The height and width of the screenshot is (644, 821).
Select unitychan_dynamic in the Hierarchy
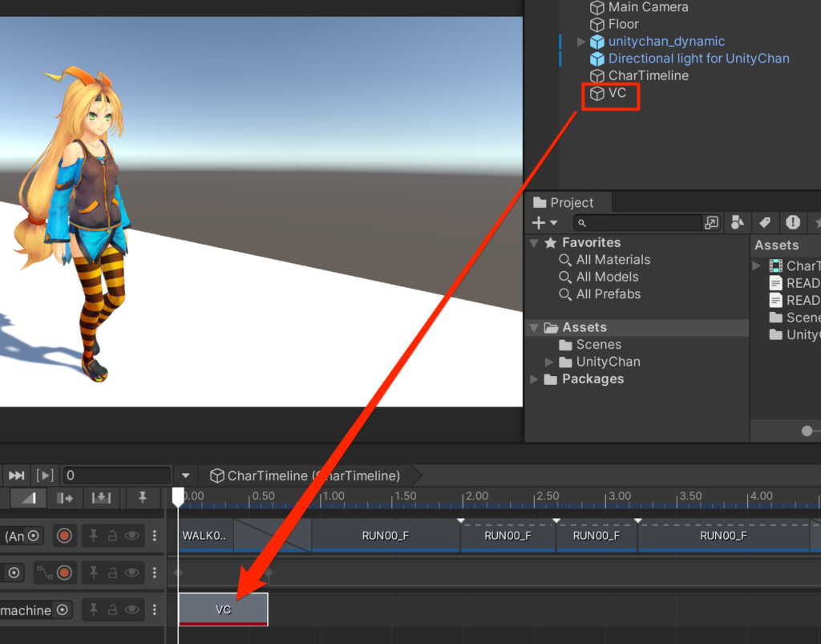pyautogui.click(x=657, y=42)
